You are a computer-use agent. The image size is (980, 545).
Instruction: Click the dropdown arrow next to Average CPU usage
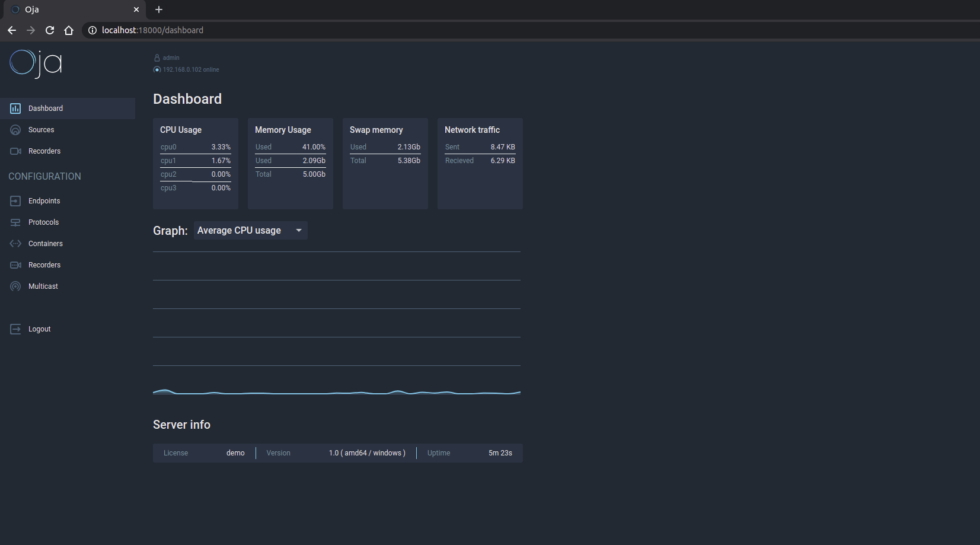tap(299, 231)
